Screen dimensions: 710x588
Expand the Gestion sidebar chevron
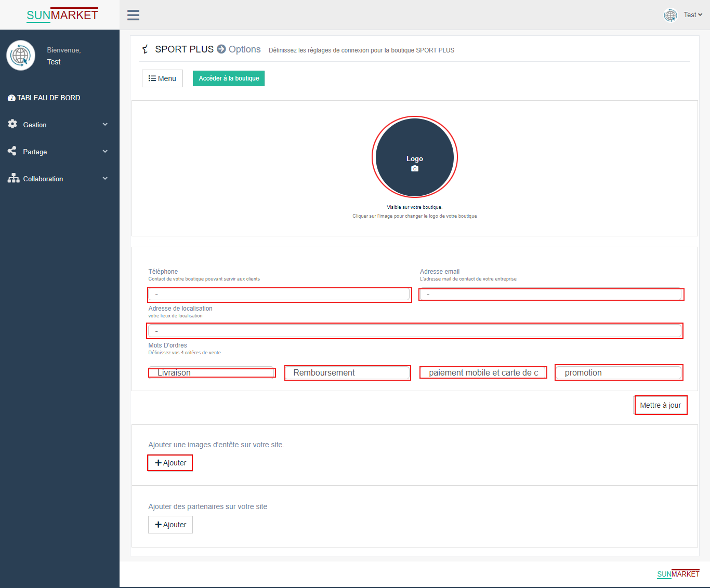click(x=105, y=124)
